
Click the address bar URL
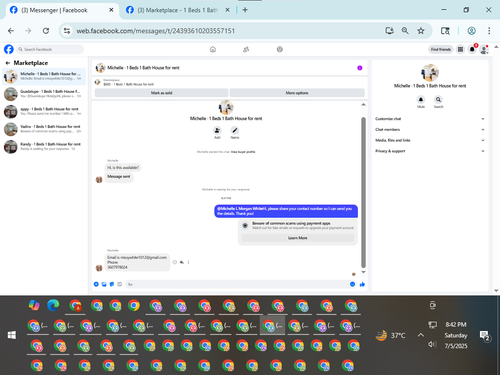point(156,31)
